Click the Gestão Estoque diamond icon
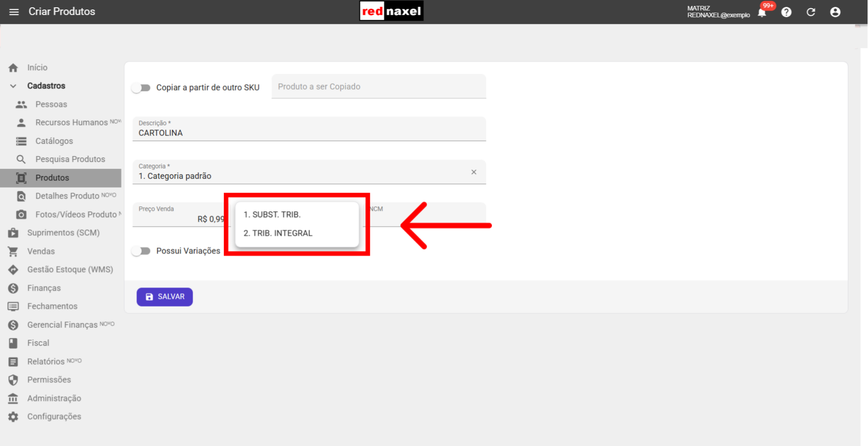The height and width of the screenshot is (446, 868). (13, 270)
